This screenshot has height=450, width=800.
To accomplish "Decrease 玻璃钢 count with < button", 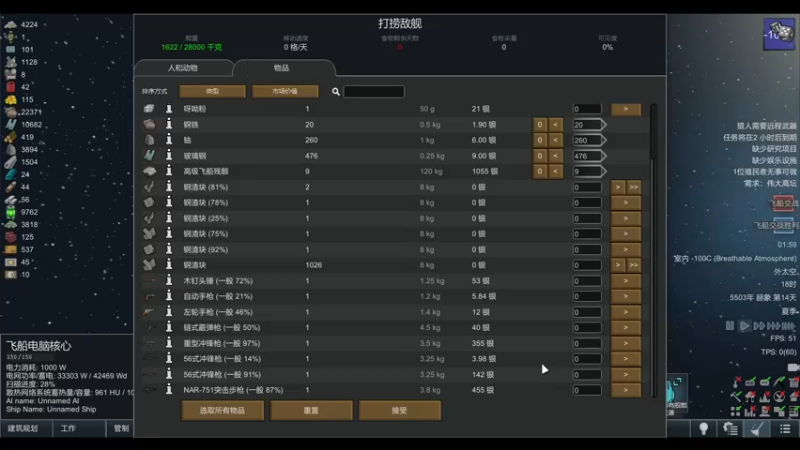I will [x=556, y=156].
